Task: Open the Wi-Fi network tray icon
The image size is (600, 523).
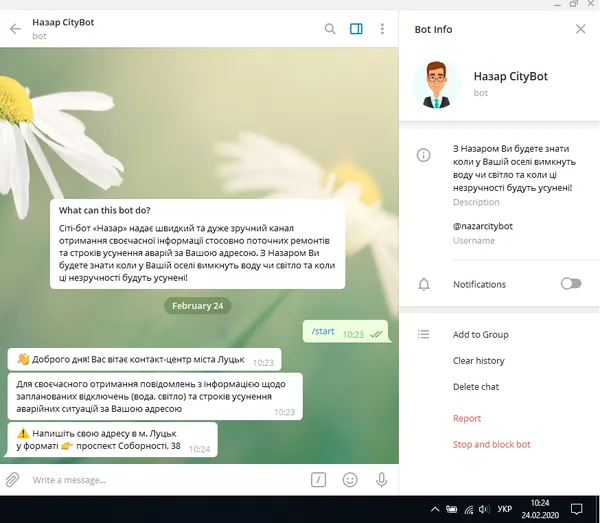Action: point(468,509)
